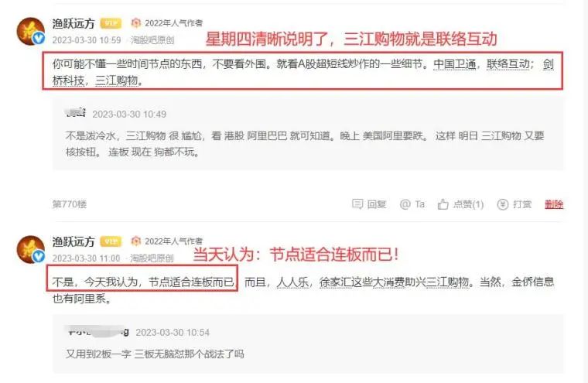The height and width of the screenshot is (383, 588).
Task: Open the underlined 三江购物 stock link
Action: 117,80
